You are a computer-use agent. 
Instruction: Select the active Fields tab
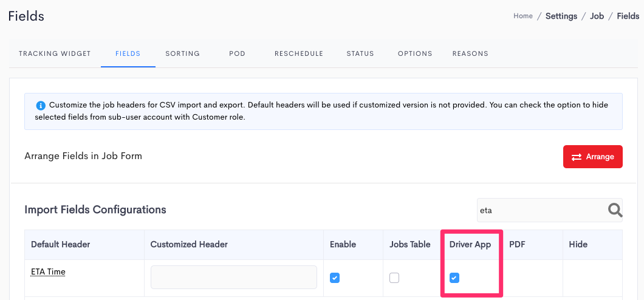[128, 53]
